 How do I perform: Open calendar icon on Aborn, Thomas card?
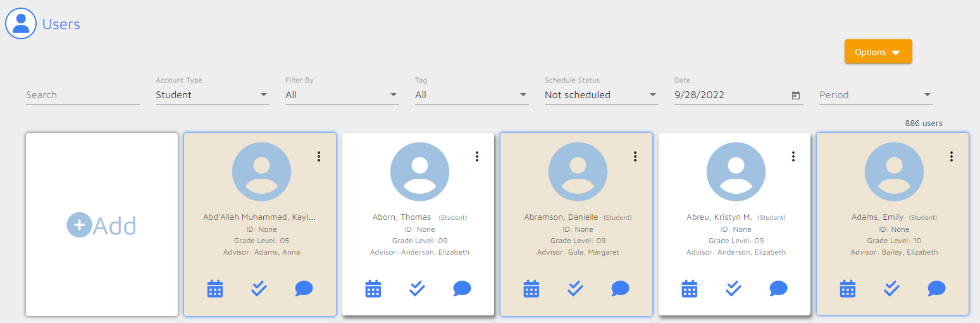coord(373,289)
